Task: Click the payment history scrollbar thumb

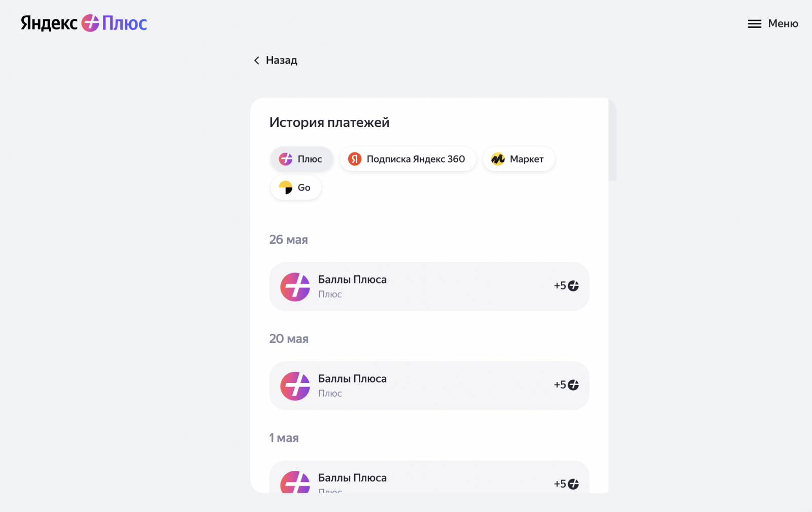Action: click(613, 139)
